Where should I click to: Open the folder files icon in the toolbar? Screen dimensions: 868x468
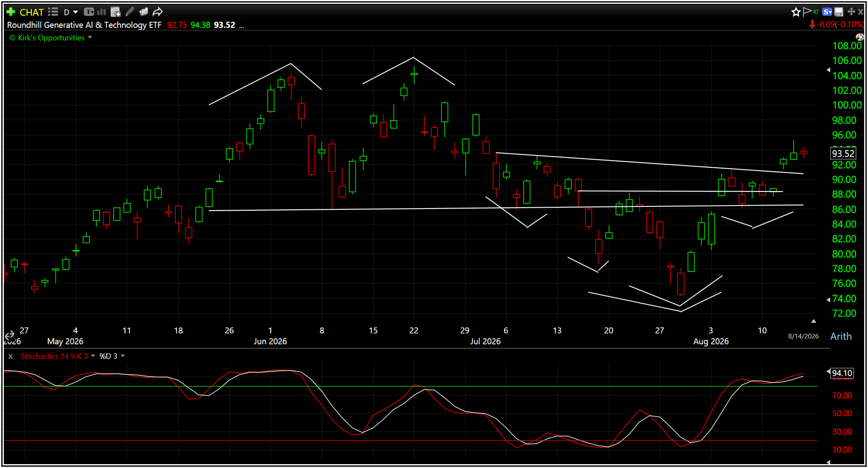pos(143,12)
